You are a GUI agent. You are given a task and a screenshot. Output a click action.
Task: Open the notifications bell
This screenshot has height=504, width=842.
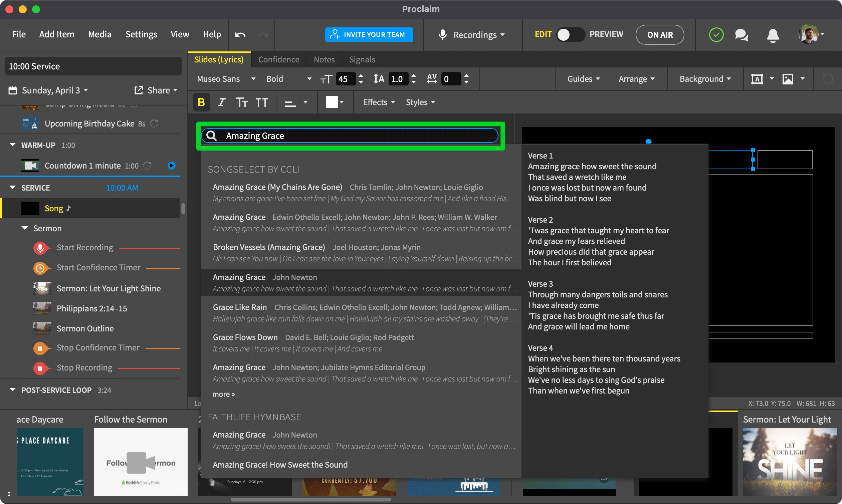point(773,35)
